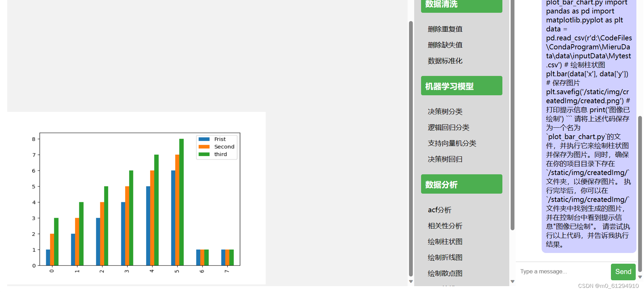
Task: Select 删除重复值 in the sidebar
Action: pyautogui.click(x=445, y=29)
